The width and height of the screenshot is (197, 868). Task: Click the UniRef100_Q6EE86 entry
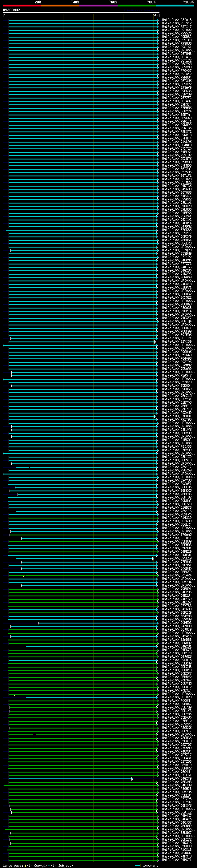click(x=177, y=494)
